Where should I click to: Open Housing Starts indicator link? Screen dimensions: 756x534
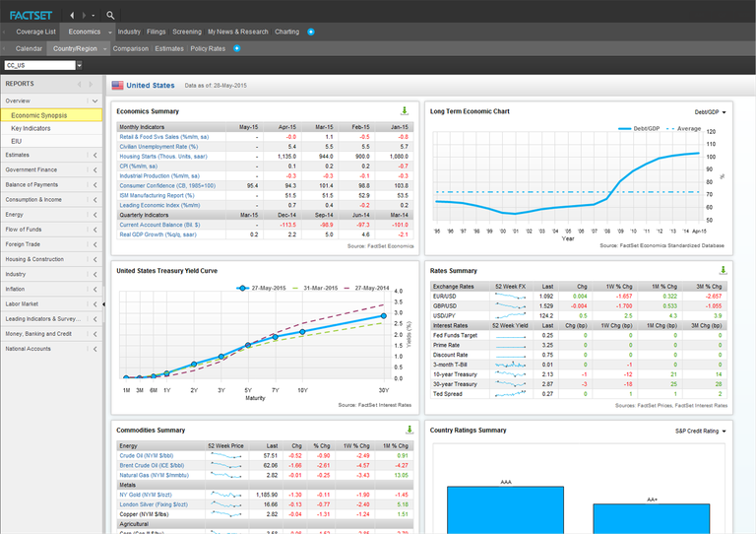[x=163, y=157]
